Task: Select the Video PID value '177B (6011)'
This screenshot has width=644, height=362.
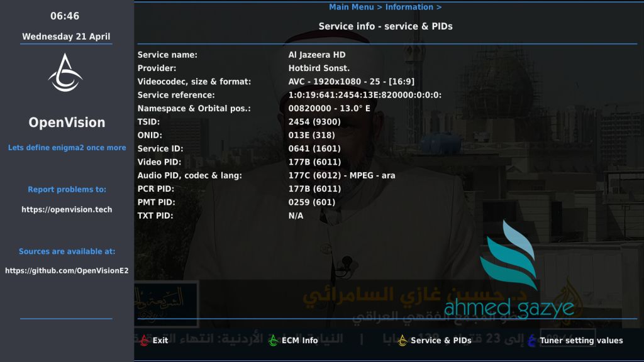Action: pos(314,162)
